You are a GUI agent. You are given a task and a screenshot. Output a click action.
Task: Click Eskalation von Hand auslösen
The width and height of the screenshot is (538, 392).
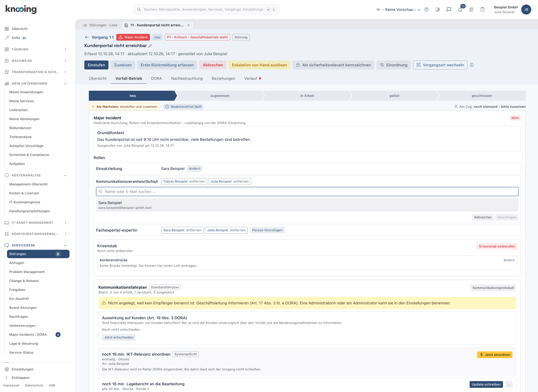[x=259, y=65]
